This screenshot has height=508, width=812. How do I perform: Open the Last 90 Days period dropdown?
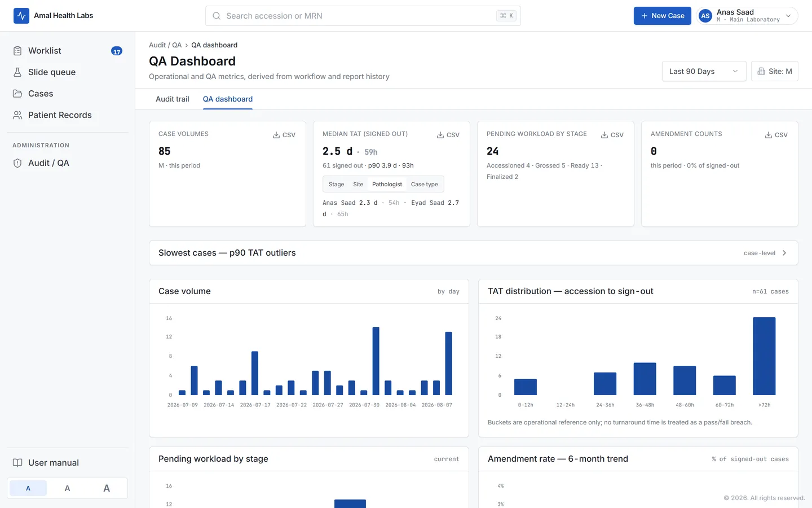[x=704, y=71]
